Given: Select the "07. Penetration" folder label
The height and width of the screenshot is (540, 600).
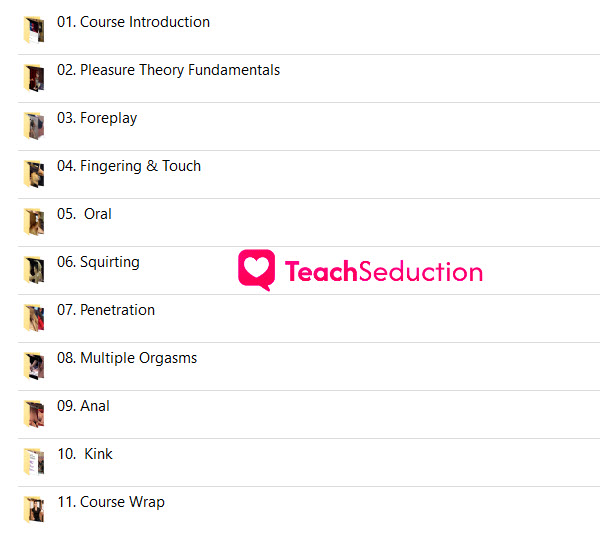Looking at the screenshot, I should pos(106,310).
